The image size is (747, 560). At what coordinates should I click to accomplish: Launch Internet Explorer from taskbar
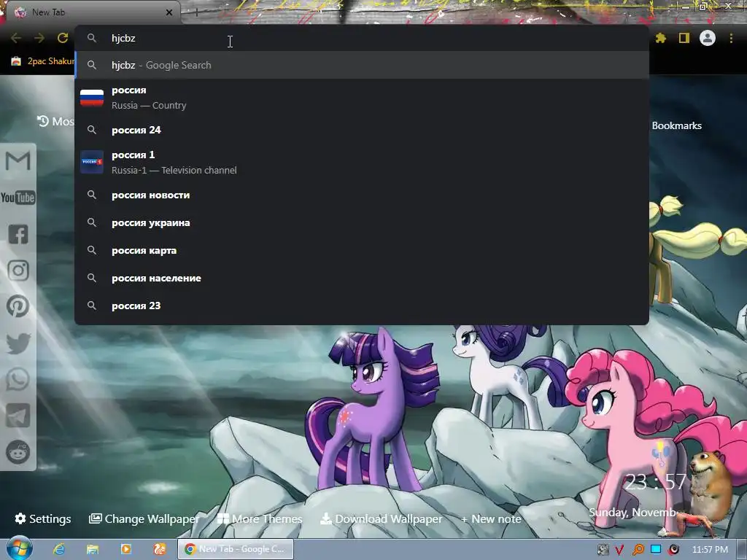pos(58,549)
